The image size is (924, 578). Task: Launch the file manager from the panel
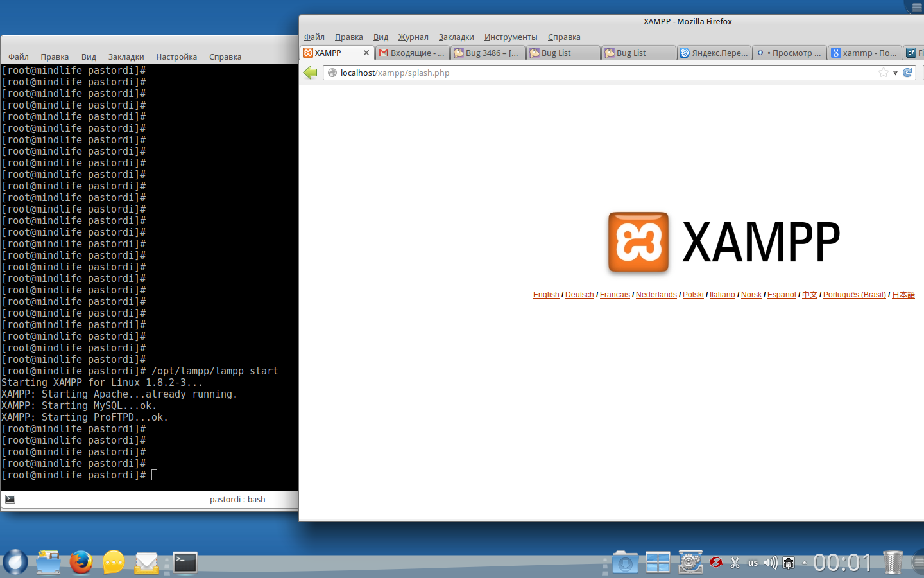coord(48,562)
